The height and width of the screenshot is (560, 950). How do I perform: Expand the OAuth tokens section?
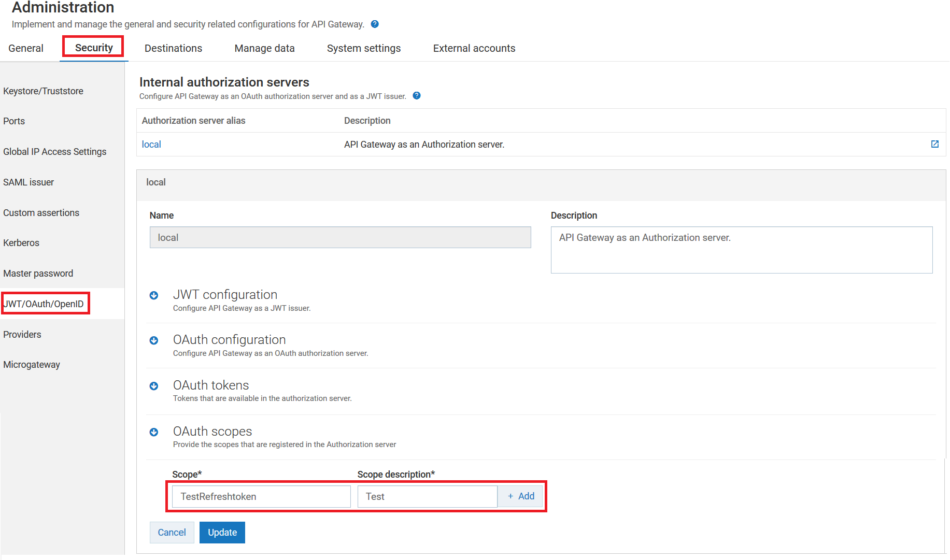point(154,386)
